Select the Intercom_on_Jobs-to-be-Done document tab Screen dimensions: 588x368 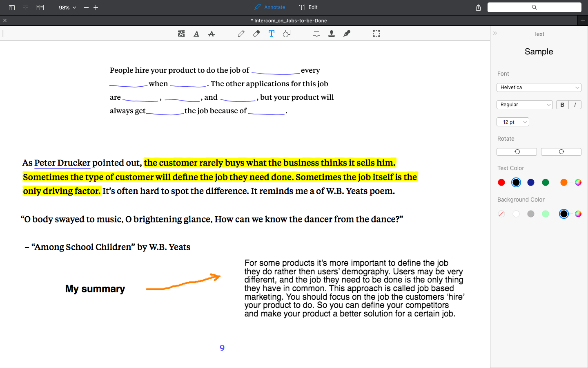pyautogui.click(x=289, y=20)
